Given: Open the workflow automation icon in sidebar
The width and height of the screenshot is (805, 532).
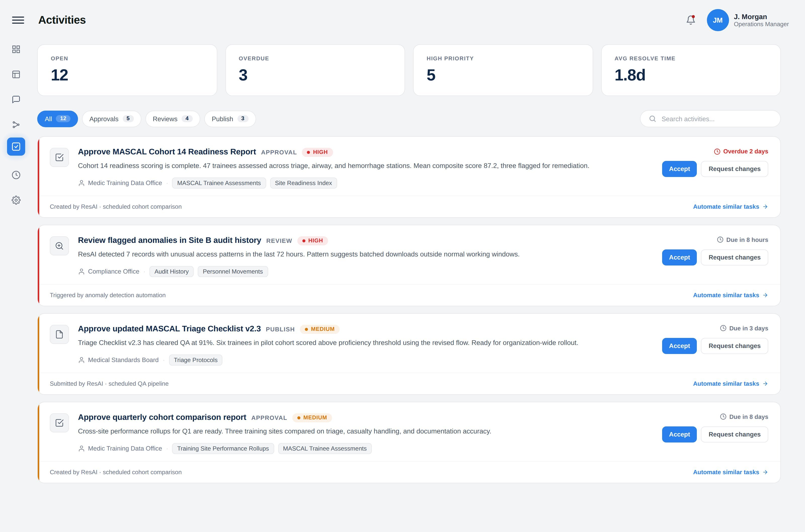Looking at the screenshot, I should click(x=16, y=124).
